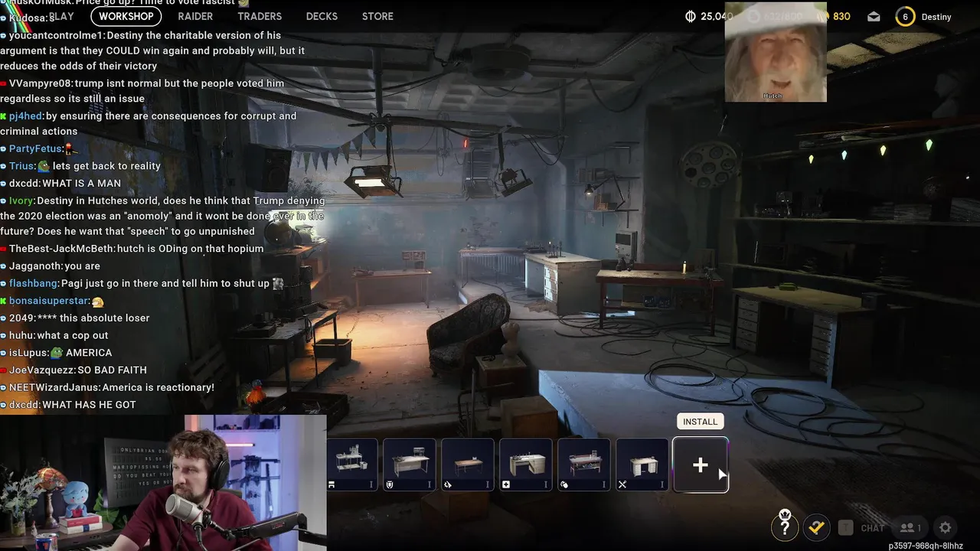Open the party members icon showing 1

click(910, 527)
